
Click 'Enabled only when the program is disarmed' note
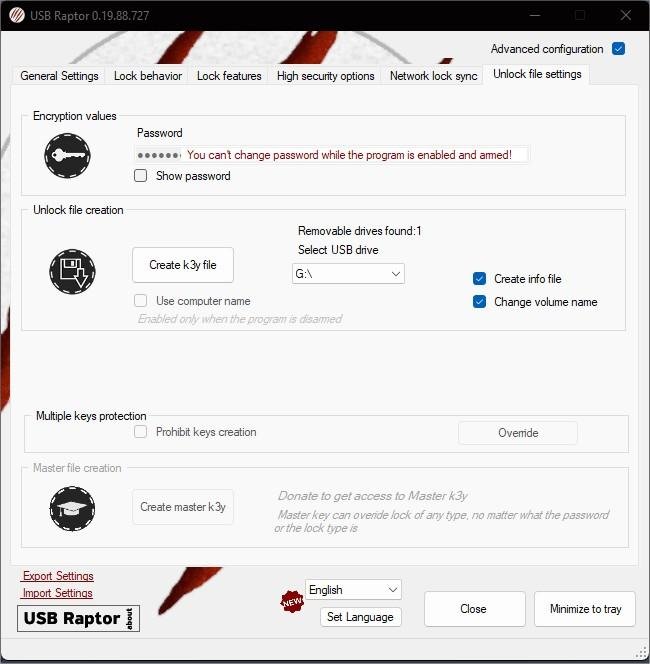pos(240,319)
